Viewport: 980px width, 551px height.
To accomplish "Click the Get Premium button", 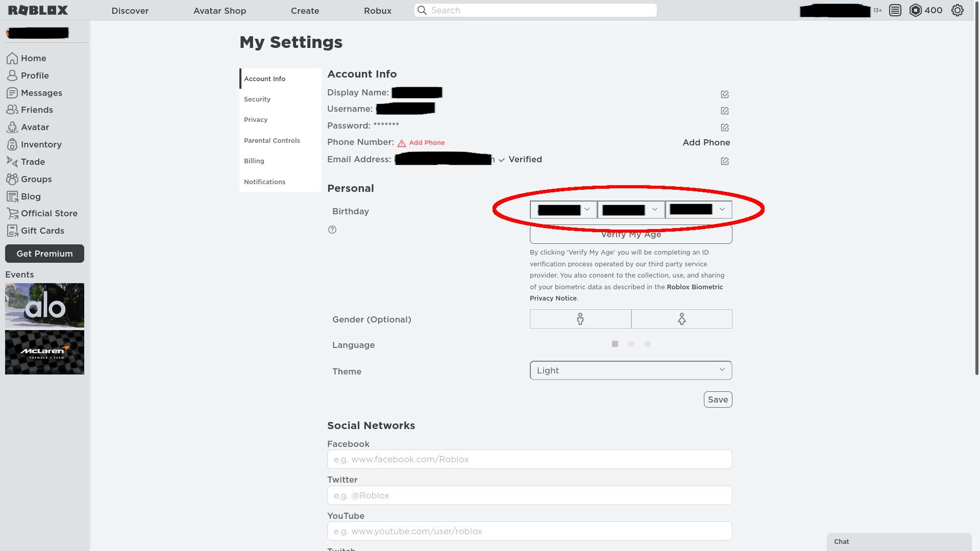I will pyautogui.click(x=44, y=254).
